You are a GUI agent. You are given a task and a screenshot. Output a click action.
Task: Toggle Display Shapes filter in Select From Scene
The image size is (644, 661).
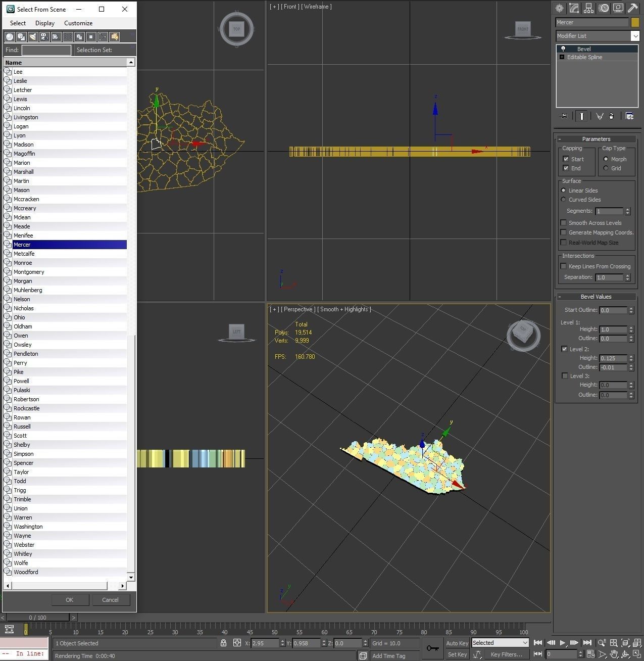point(21,37)
